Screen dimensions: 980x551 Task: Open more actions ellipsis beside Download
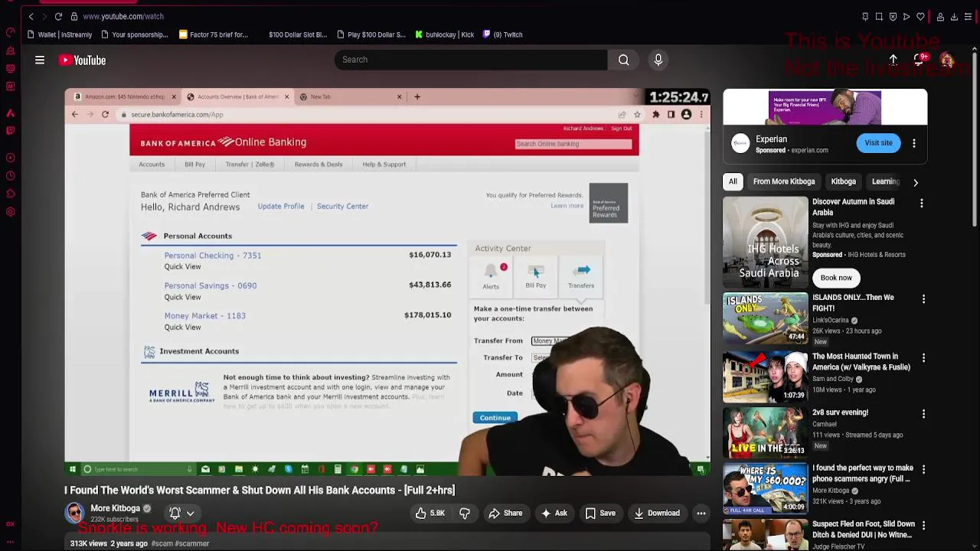pos(701,514)
